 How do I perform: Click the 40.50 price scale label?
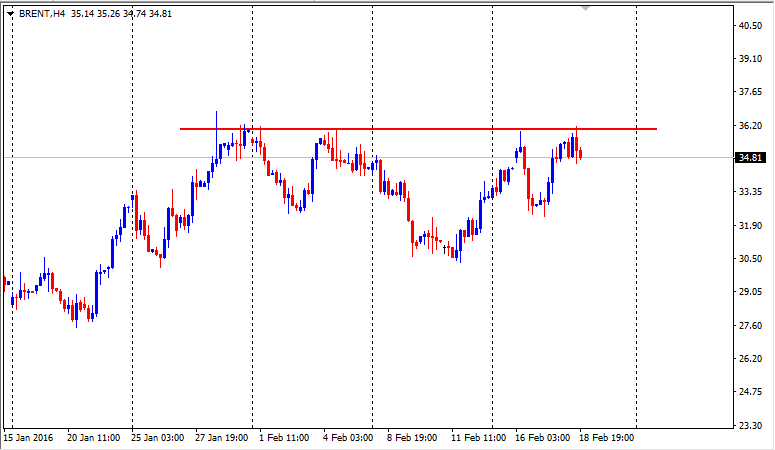pos(750,26)
